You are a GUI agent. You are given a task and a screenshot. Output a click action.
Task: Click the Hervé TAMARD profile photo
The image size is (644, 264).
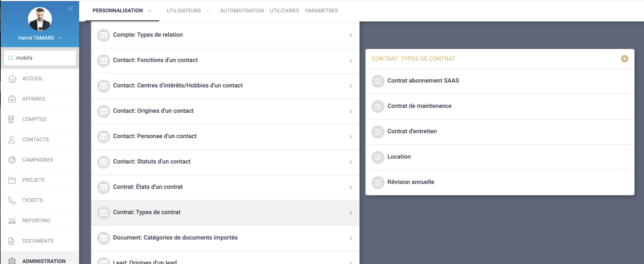click(x=40, y=19)
